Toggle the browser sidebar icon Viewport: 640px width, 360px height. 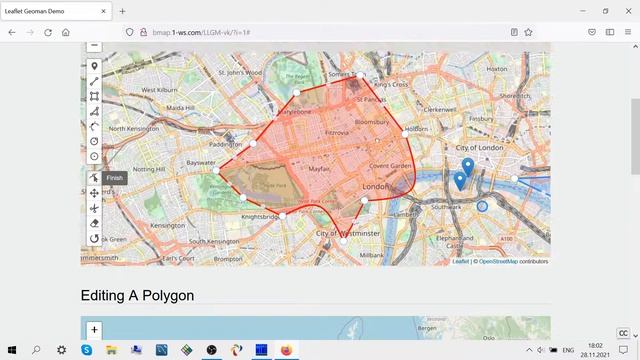(610, 32)
